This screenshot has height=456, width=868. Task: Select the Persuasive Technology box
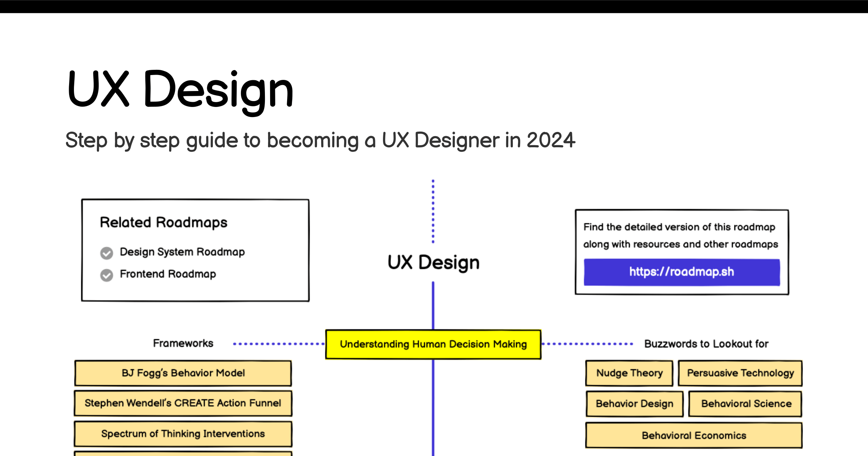(740, 373)
